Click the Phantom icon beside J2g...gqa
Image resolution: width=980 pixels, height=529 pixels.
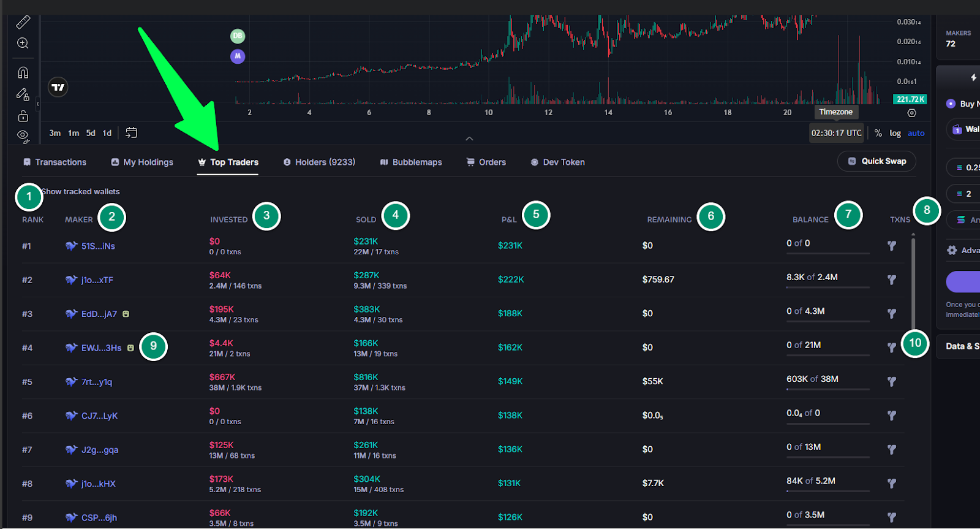(72, 450)
